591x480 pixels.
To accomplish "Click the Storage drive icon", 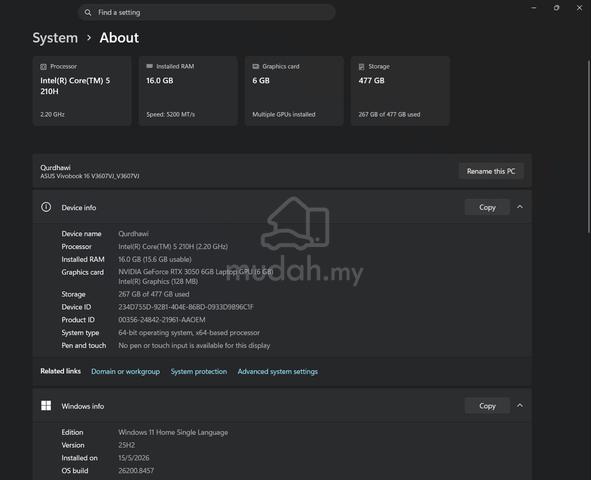I will [x=361, y=67].
